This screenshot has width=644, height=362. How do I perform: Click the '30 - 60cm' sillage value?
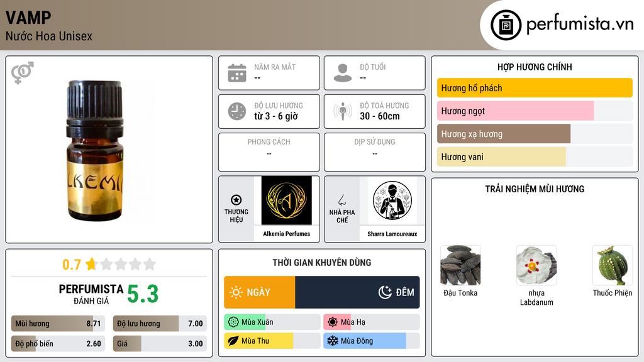click(380, 116)
